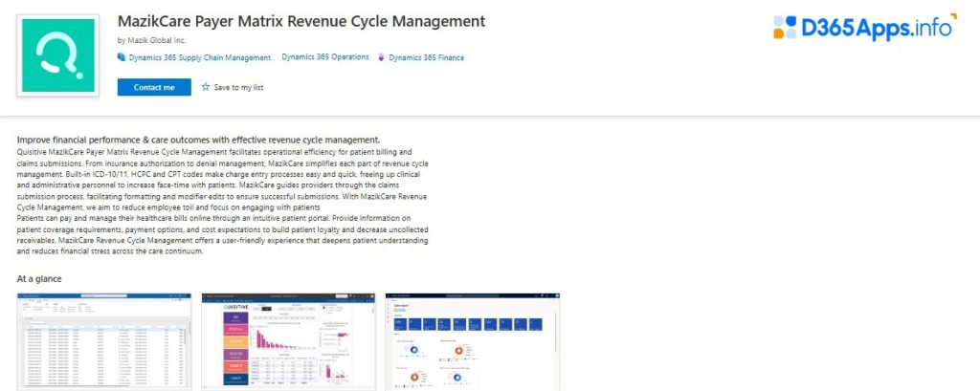Open Dynamics 365 Supply Chain Management link

199,57
